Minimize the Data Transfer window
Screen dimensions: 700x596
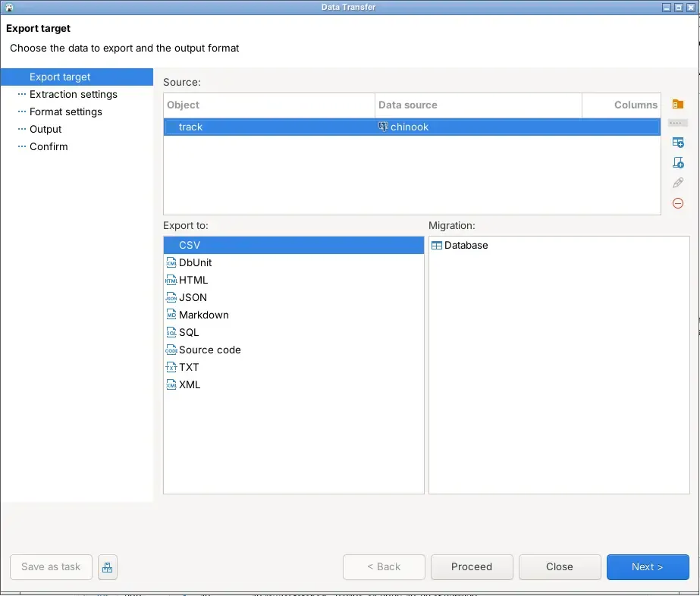(667, 7)
